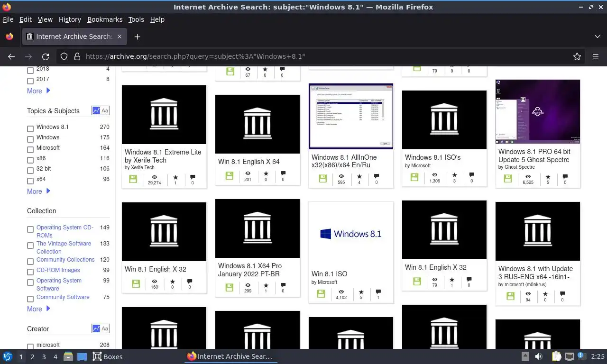The image size is (607, 364).
Task: Open the list all tabs chevron
Action: pos(598,36)
